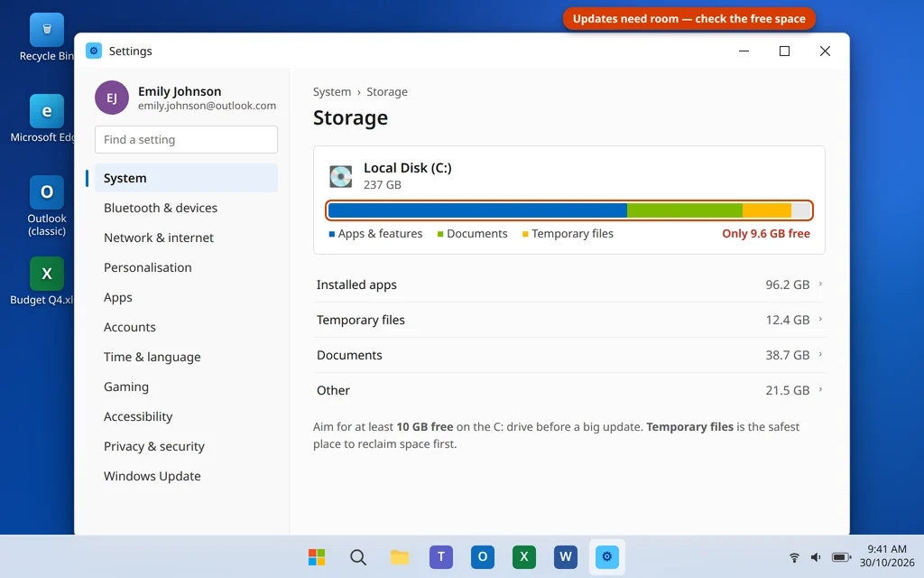The width and height of the screenshot is (924, 578).
Task: Open Accessibility settings
Action: [186, 415]
